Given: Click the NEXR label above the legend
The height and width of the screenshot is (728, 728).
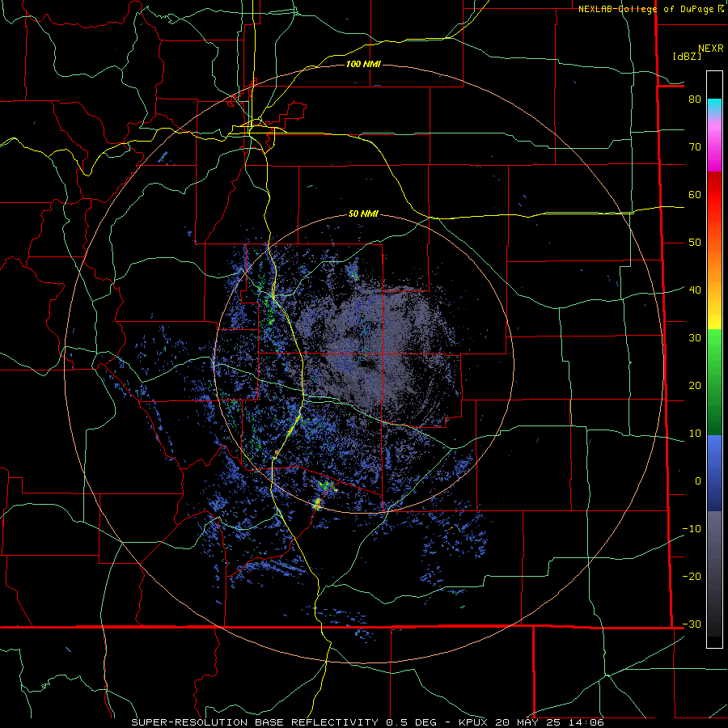Looking at the screenshot, I should [x=710, y=49].
